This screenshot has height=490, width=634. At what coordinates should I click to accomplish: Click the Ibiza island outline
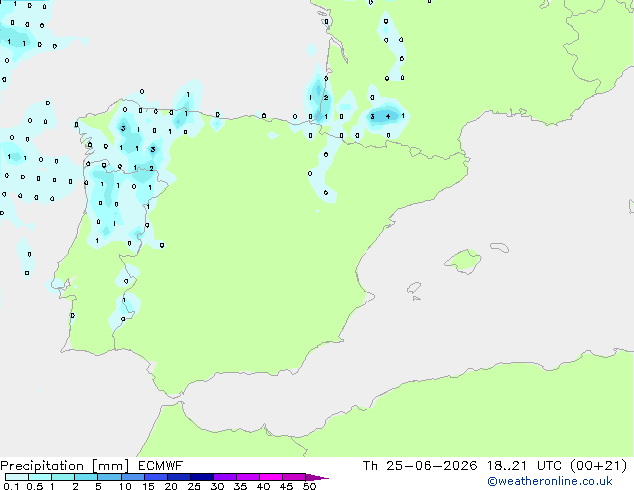[x=414, y=288]
